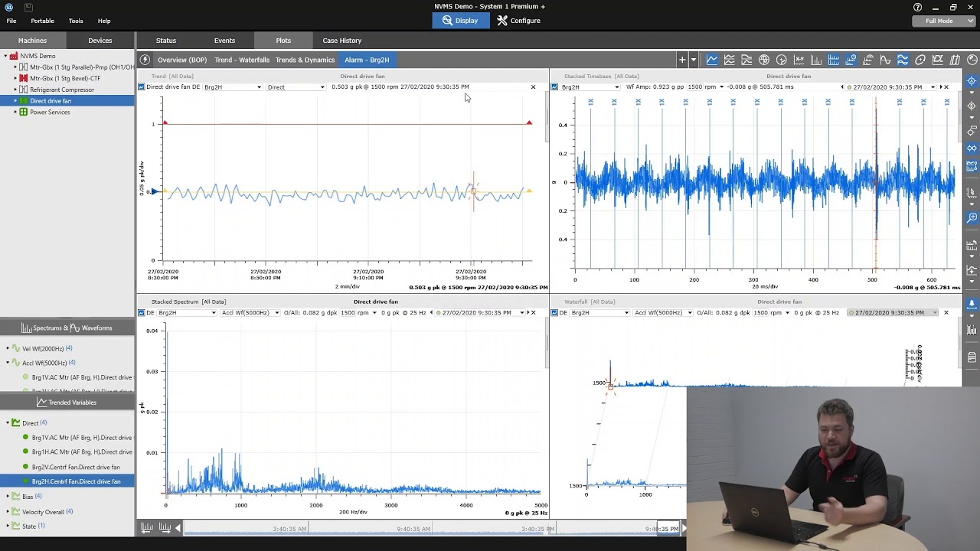Open the Status tab
The image size is (980, 551).
click(166, 41)
